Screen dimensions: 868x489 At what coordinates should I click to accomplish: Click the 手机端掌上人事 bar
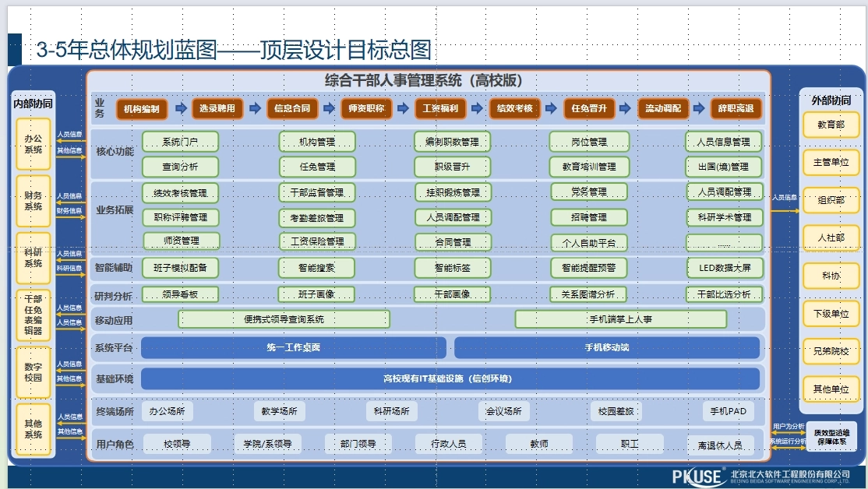620,319
